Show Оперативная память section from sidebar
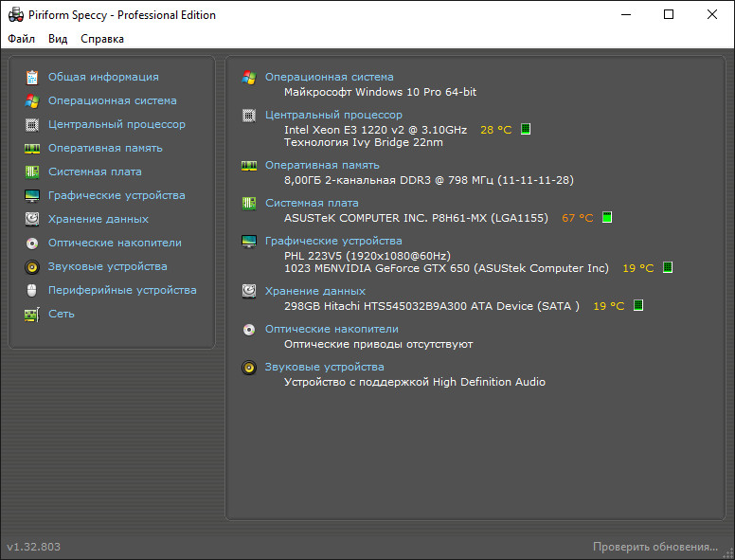 tap(105, 148)
